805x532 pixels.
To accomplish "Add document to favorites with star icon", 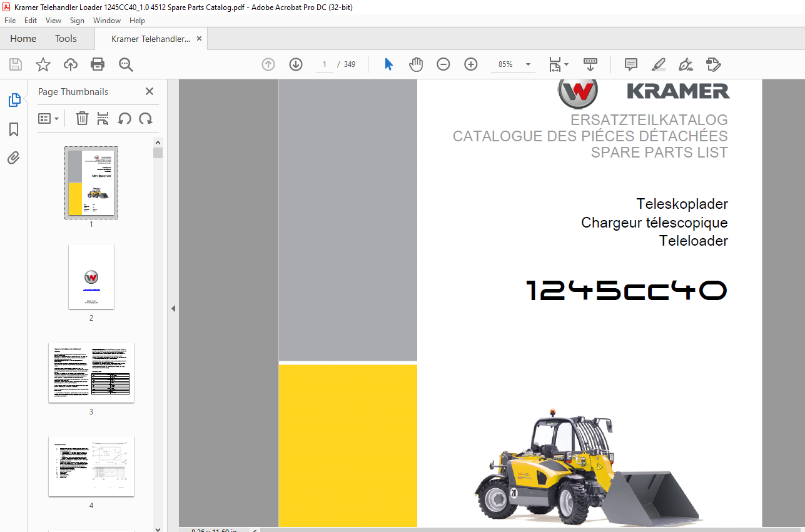I will tap(43, 64).
